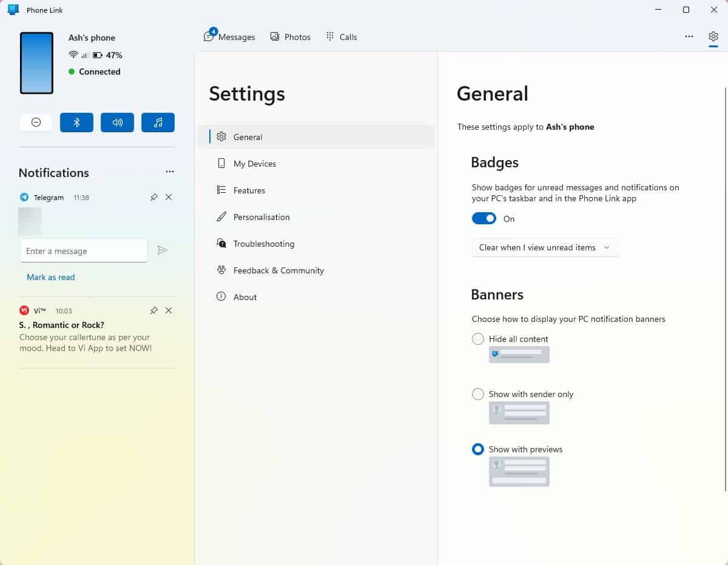Choose Show with sender only banner style

[478, 394]
